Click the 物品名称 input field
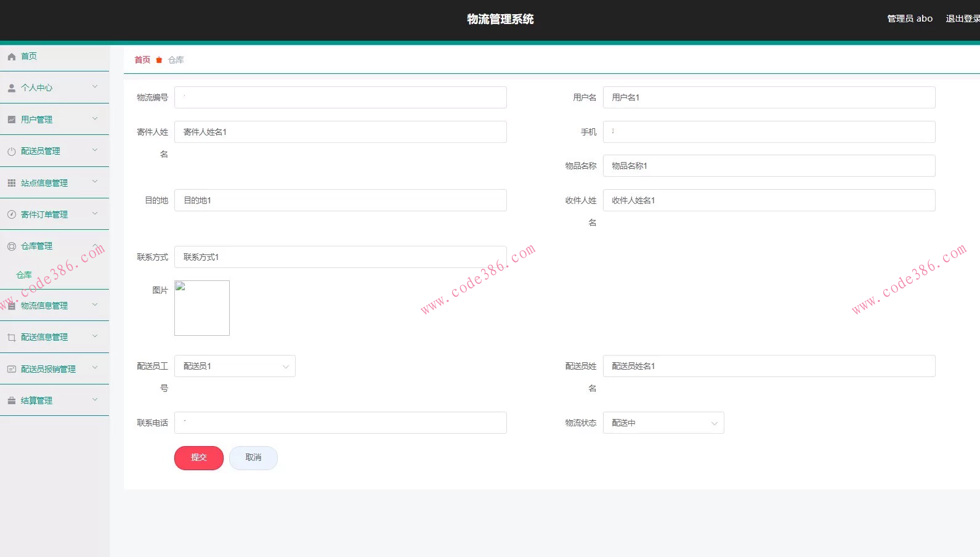This screenshot has height=557, width=980. 769,166
